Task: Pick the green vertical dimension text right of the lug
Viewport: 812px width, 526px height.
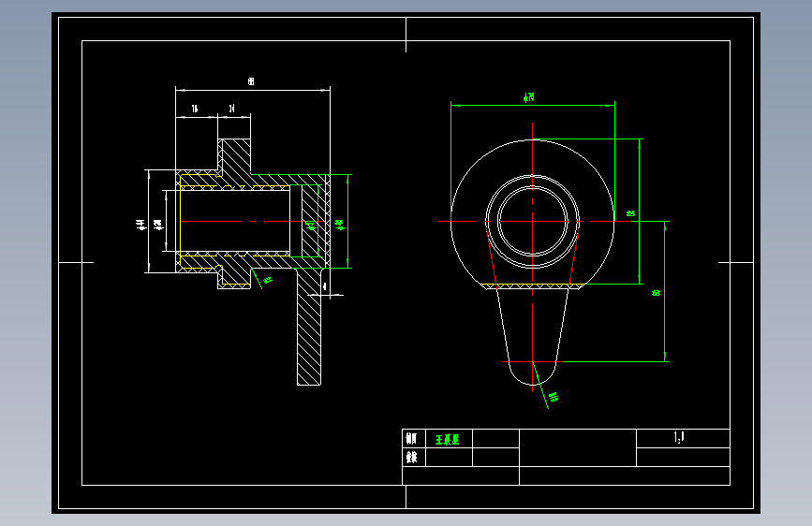Action: coord(656,293)
